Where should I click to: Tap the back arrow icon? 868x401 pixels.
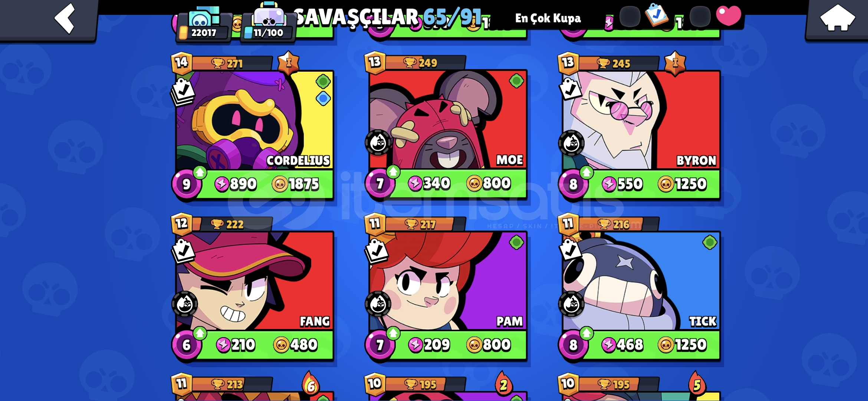click(65, 19)
